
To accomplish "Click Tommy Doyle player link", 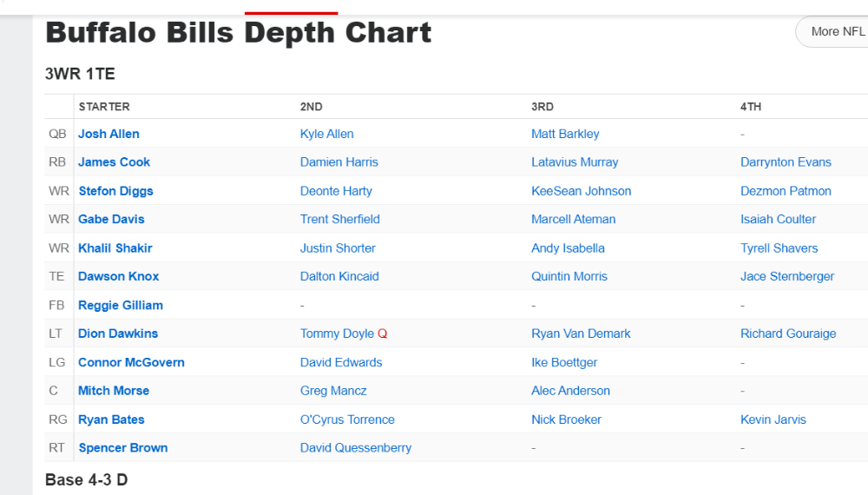I will click(x=337, y=333).
